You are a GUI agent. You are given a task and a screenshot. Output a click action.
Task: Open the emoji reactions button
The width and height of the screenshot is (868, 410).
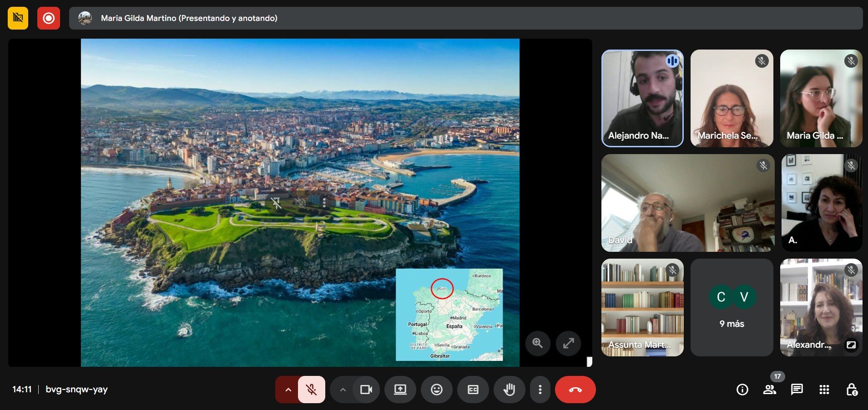click(437, 390)
